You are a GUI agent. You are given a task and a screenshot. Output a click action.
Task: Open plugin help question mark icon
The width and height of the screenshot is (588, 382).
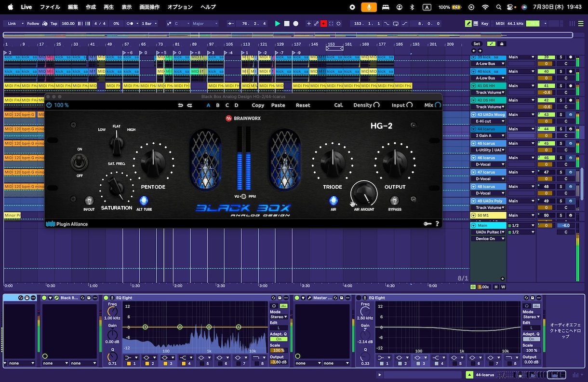point(437,224)
